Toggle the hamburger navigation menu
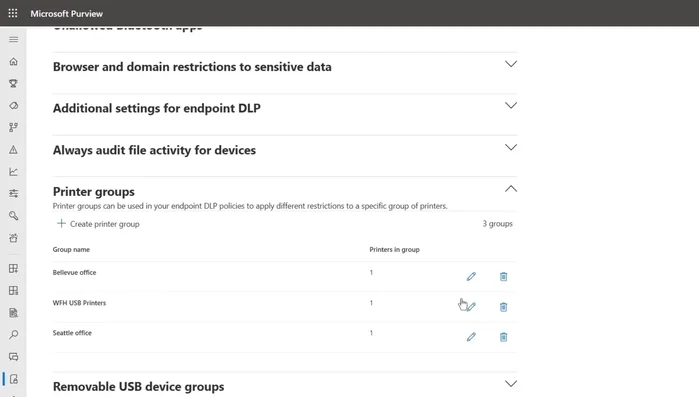Screen dimensions: 699x397 [13, 40]
